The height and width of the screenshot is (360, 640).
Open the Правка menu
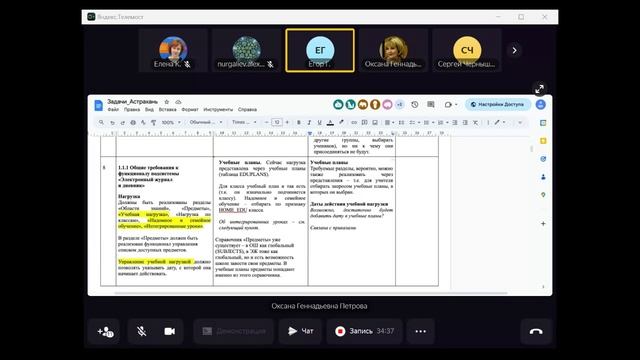pos(132,109)
